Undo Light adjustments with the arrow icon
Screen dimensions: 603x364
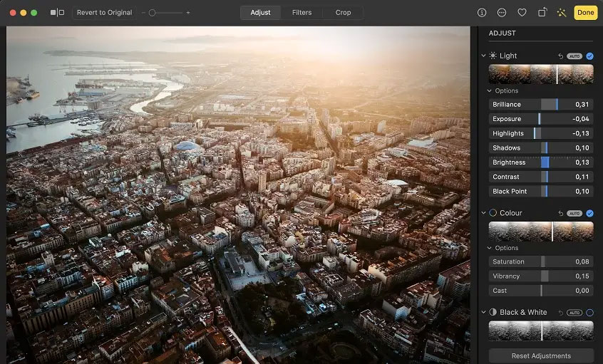[x=561, y=56]
